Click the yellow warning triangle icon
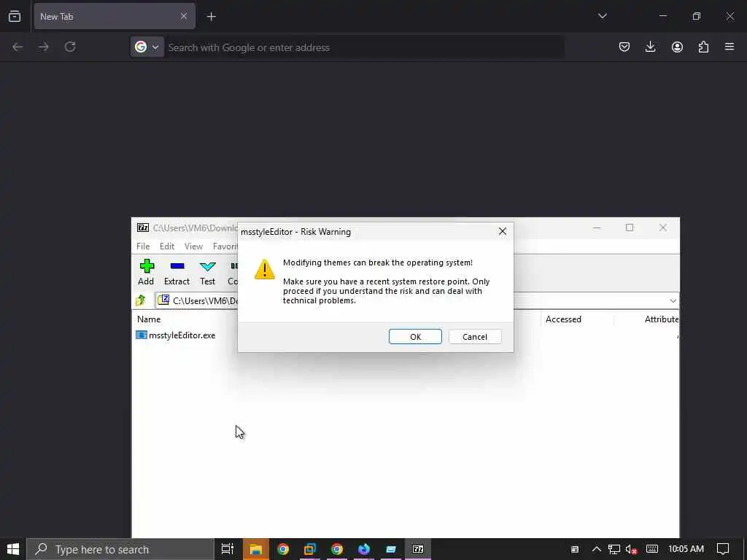The image size is (747, 560). click(x=264, y=269)
